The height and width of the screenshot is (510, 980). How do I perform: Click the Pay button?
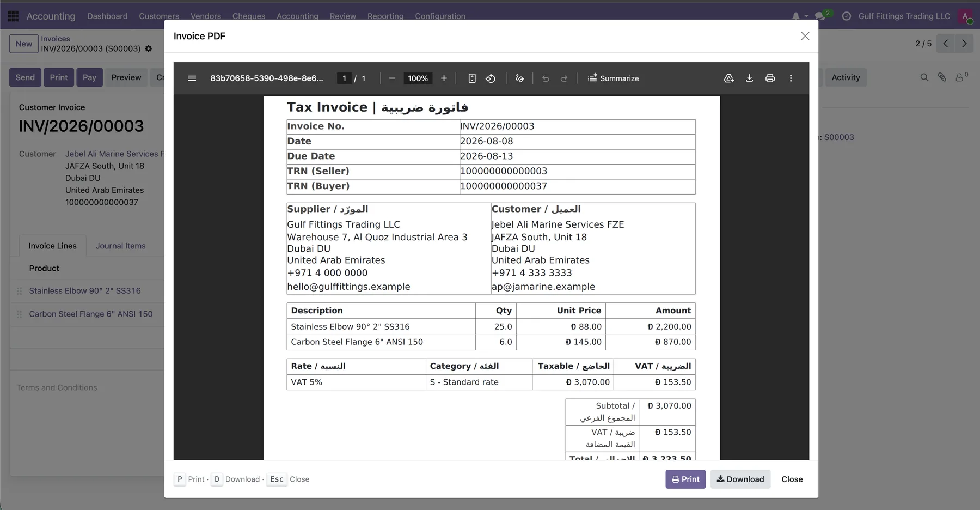pyautogui.click(x=89, y=77)
